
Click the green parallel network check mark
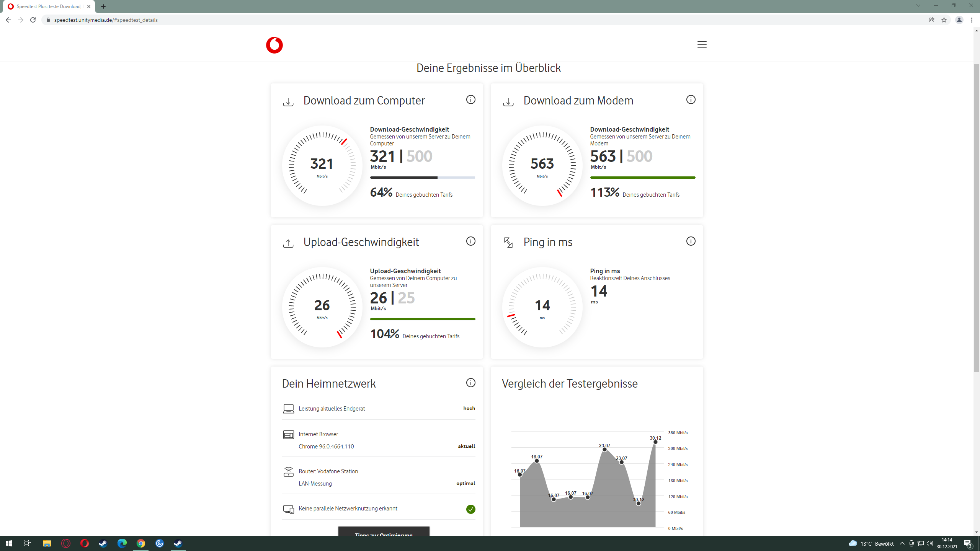click(470, 509)
